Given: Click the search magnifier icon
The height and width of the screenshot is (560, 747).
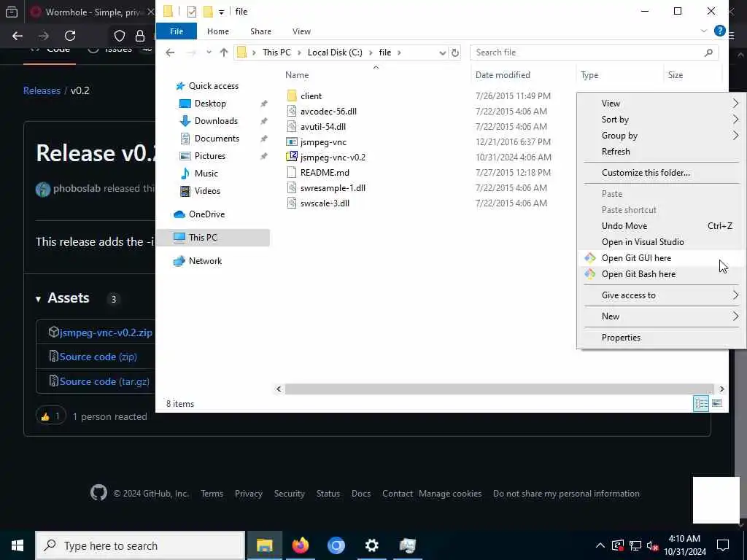Looking at the screenshot, I should [x=708, y=52].
